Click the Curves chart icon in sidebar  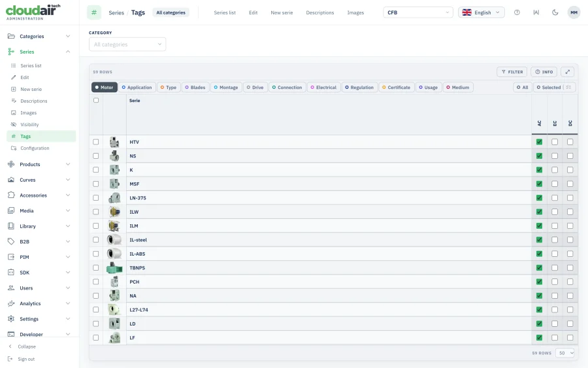(11, 180)
